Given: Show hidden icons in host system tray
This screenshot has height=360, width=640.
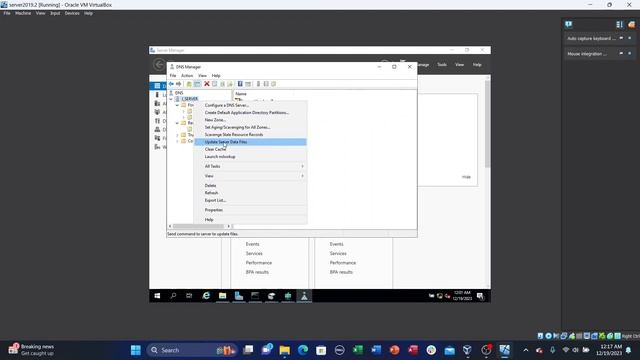Looking at the screenshot, I should click(x=526, y=350).
